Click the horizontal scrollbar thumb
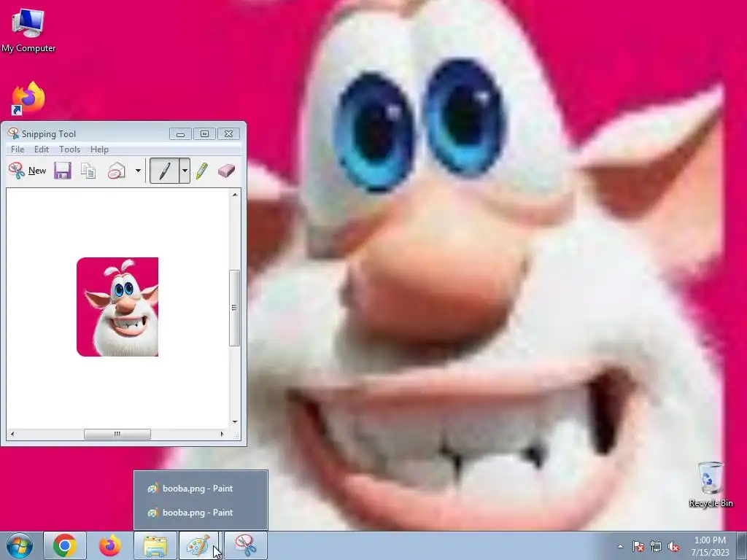Screen dimensions: 747x560 [x=117, y=434]
